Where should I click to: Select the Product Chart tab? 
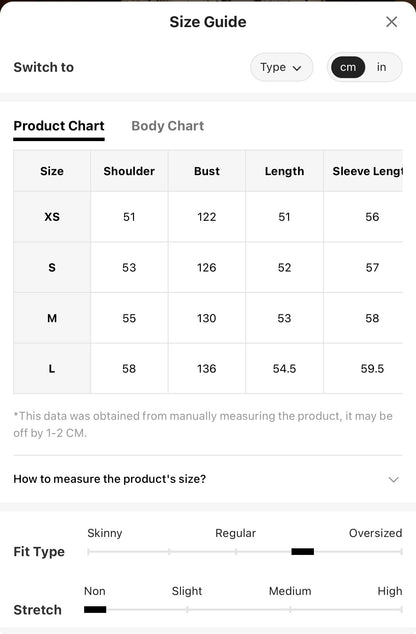59,126
